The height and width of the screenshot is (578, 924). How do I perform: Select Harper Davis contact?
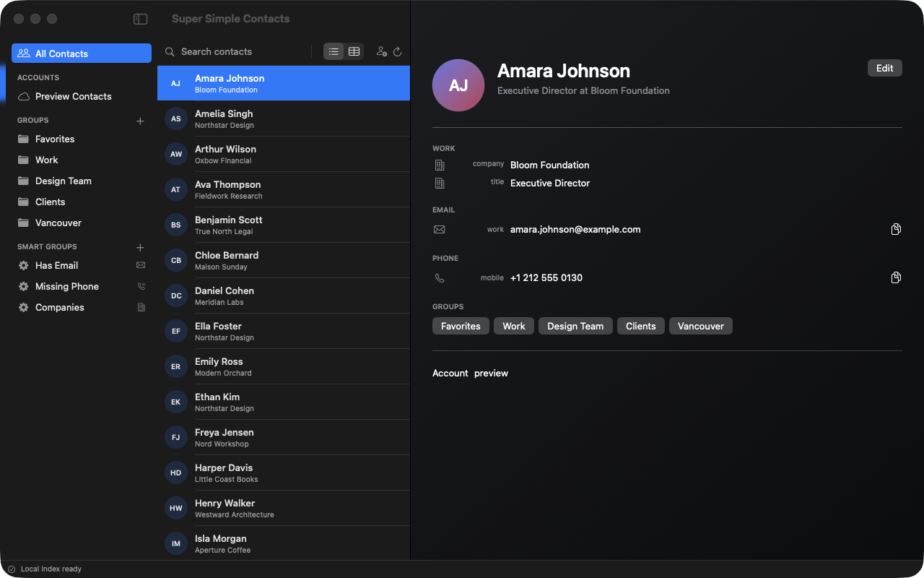(284, 473)
